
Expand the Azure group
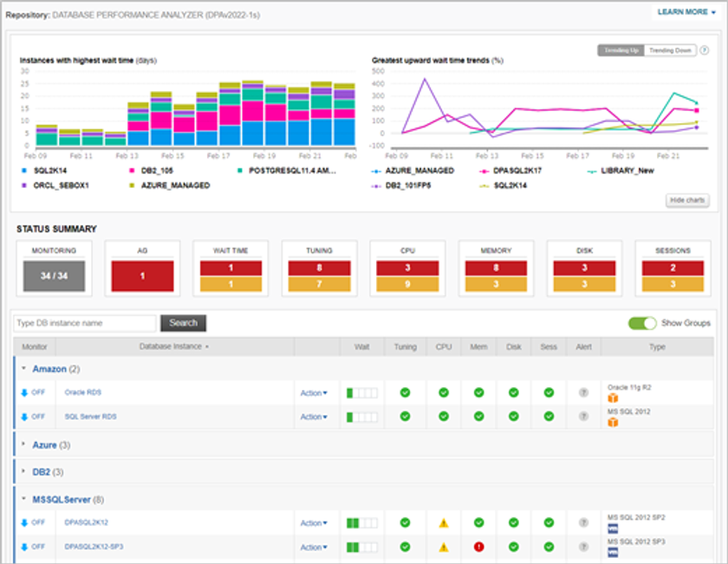[44, 445]
